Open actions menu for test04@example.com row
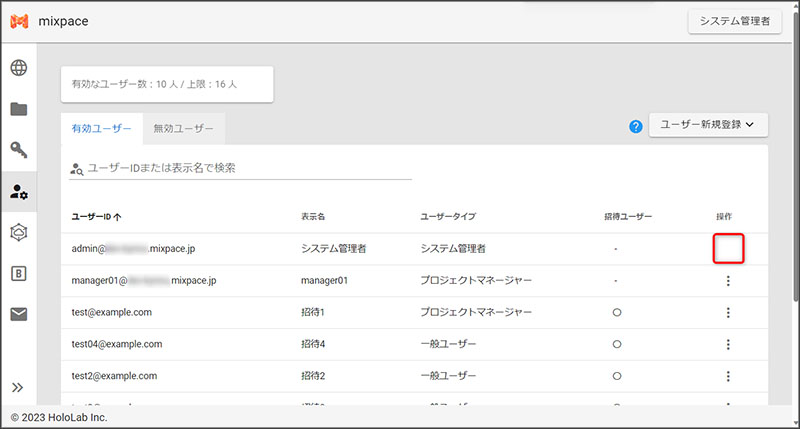The width and height of the screenshot is (800, 429). pos(728,345)
